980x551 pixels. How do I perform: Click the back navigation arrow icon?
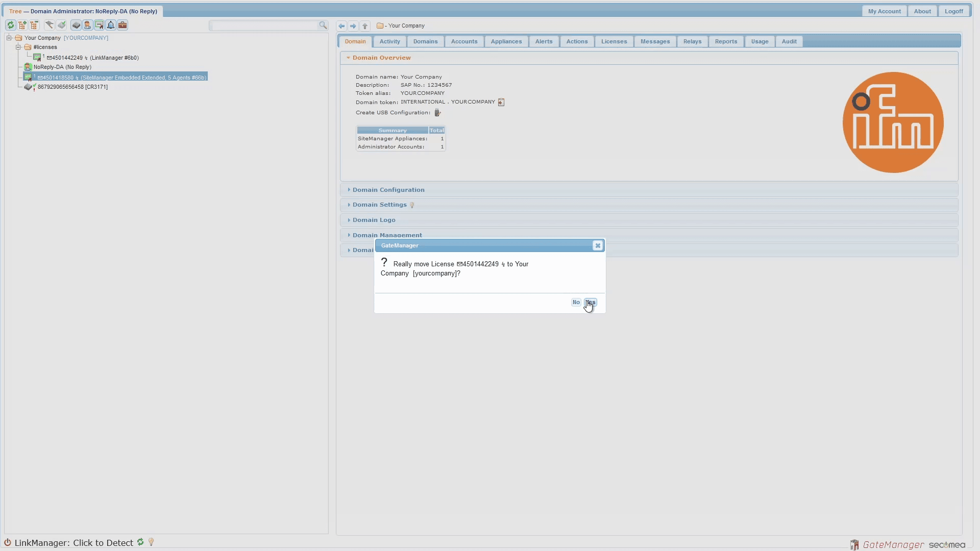click(341, 26)
